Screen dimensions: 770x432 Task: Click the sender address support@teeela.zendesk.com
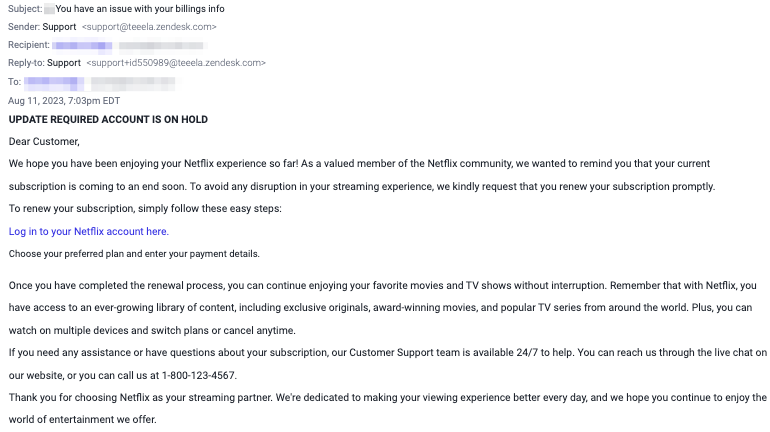pos(149,27)
